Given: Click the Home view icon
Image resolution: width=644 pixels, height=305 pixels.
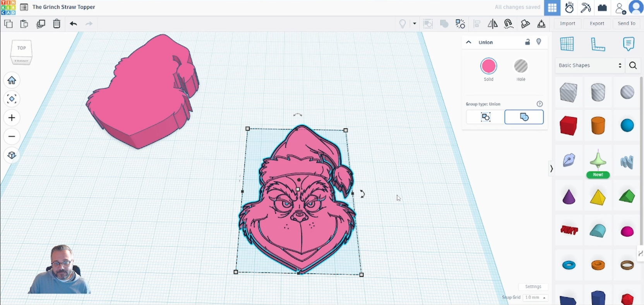Looking at the screenshot, I should 12,80.
